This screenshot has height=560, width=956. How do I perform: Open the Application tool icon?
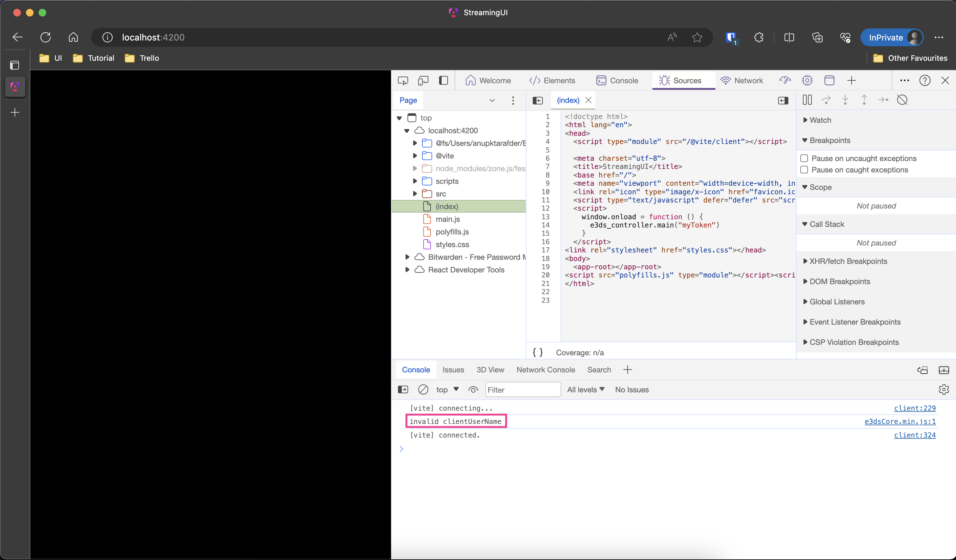(x=829, y=80)
